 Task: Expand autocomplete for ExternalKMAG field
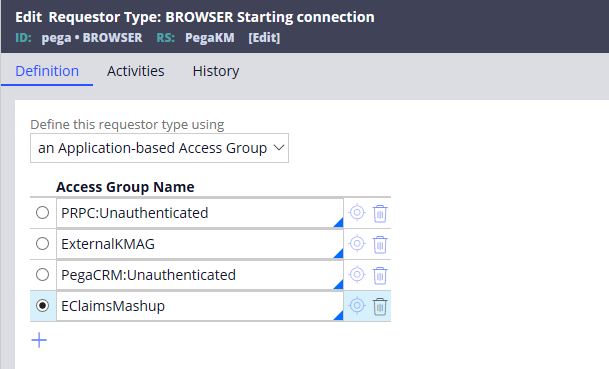pos(339,254)
